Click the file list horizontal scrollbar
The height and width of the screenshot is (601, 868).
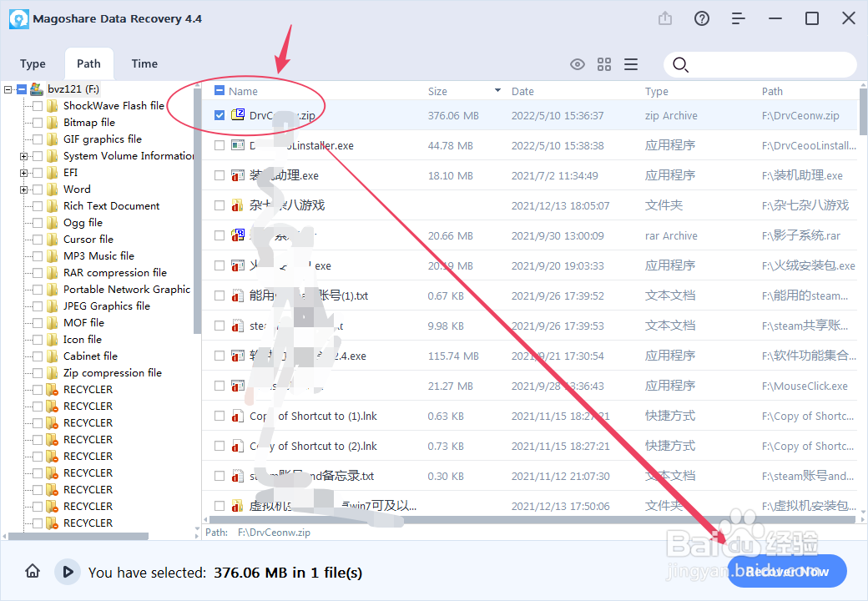click(532, 520)
